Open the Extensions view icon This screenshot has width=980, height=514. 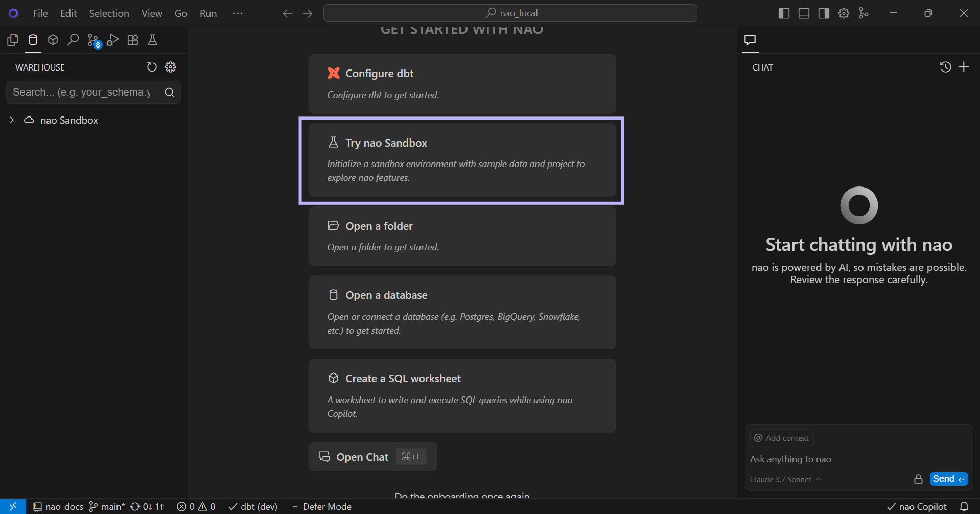coord(133,40)
